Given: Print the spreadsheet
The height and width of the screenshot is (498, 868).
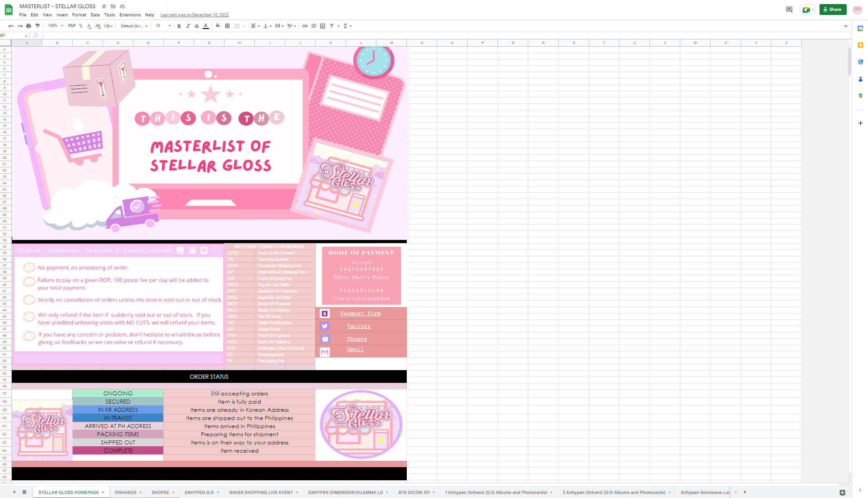Looking at the screenshot, I should 29,26.
